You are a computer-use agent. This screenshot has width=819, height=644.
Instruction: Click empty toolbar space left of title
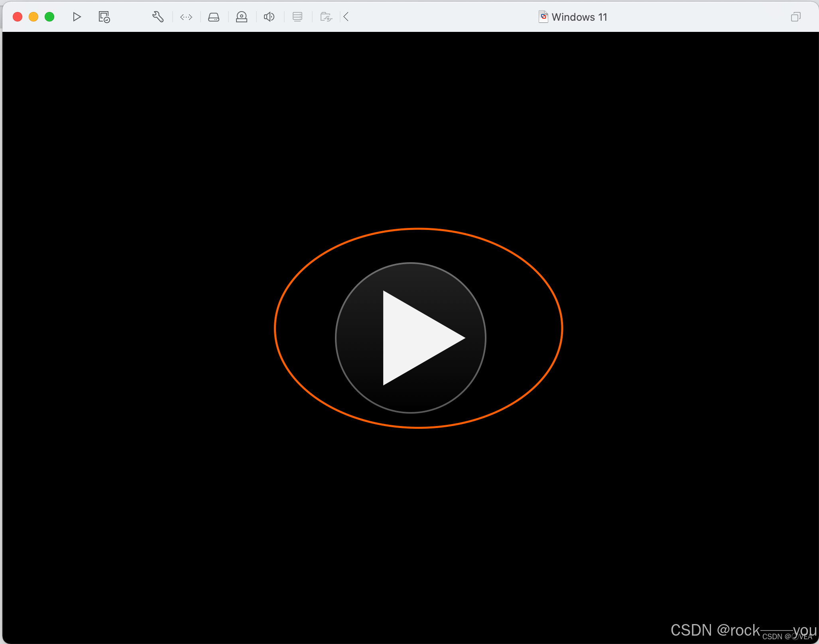tap(439, 17)
